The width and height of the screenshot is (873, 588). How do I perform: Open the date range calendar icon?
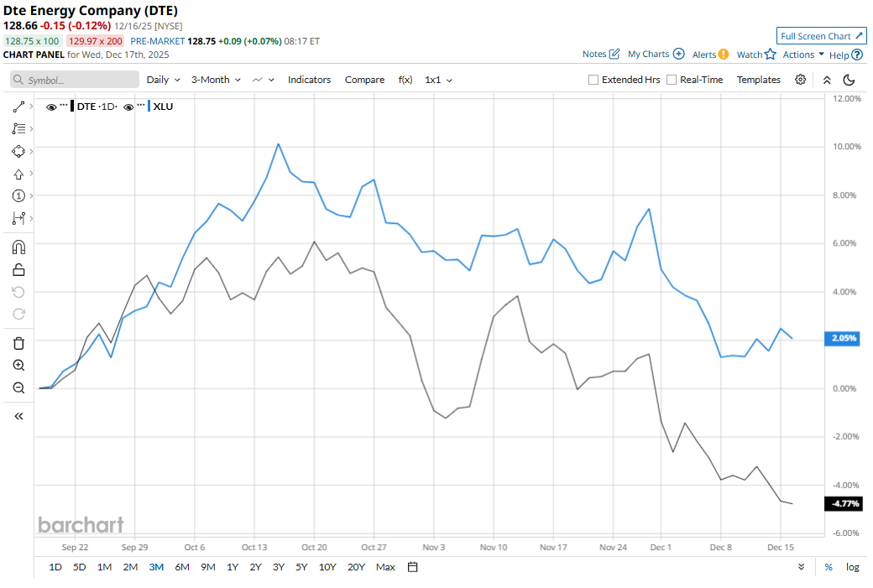pyautogui.click(x=412, y=567)
